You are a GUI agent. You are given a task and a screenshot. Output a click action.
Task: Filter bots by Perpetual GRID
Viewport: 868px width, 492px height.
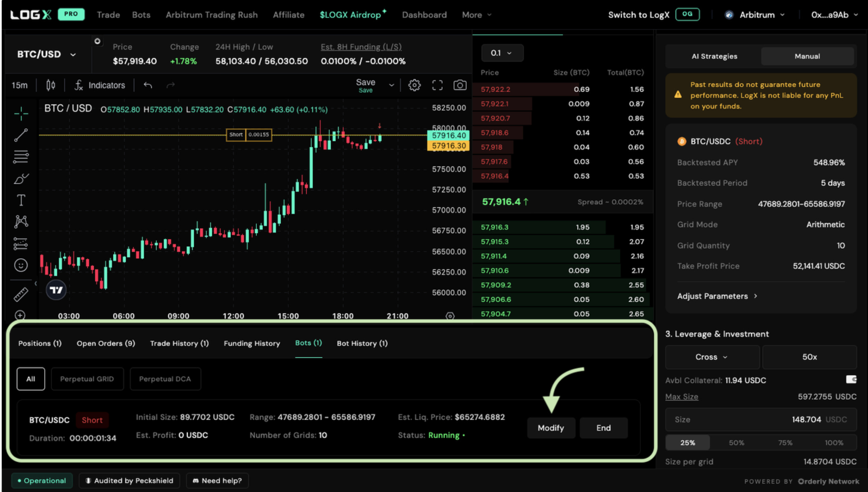(87, 379)
